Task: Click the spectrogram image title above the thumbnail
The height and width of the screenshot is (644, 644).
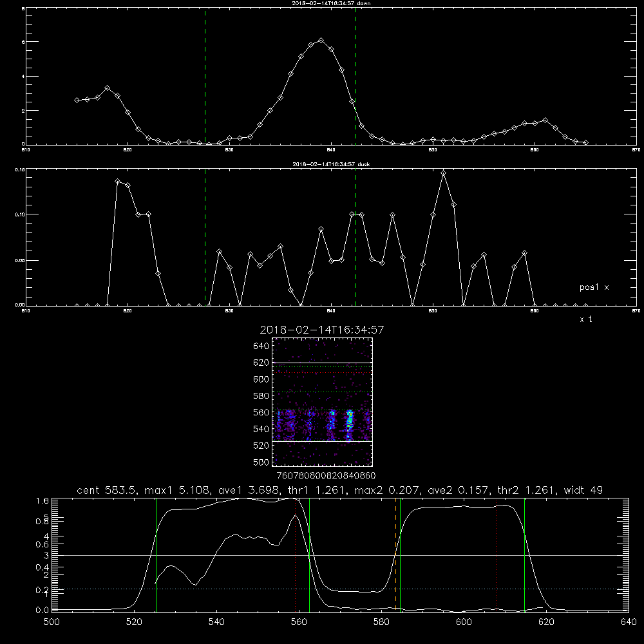Action: point(322,330)
